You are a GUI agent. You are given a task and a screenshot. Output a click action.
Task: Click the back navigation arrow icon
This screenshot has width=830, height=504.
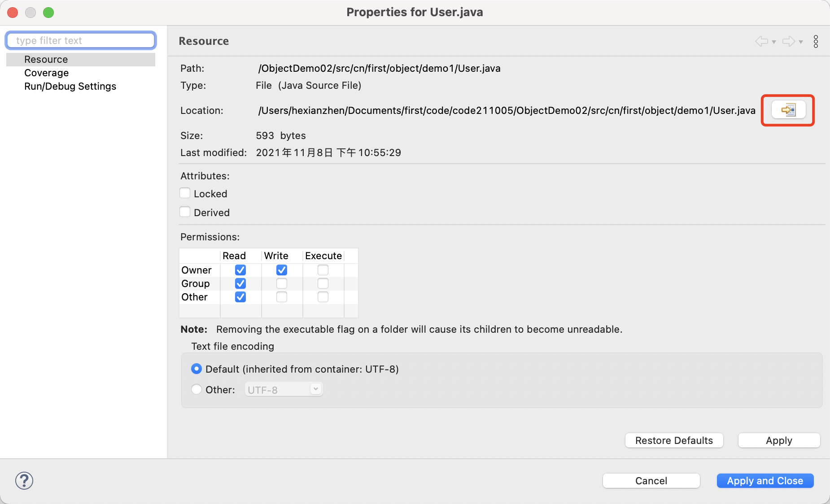[x=761, y=42]
